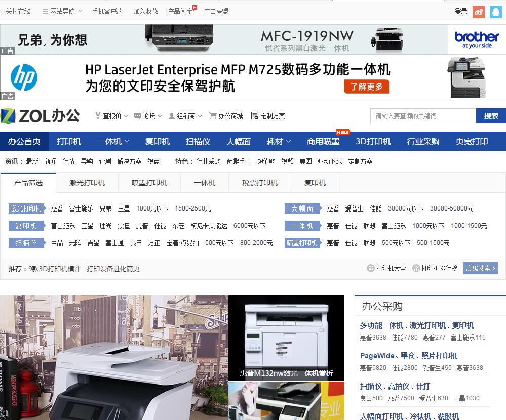
Task: Open 驱动下载 in 特色 row
Action: 330,161
